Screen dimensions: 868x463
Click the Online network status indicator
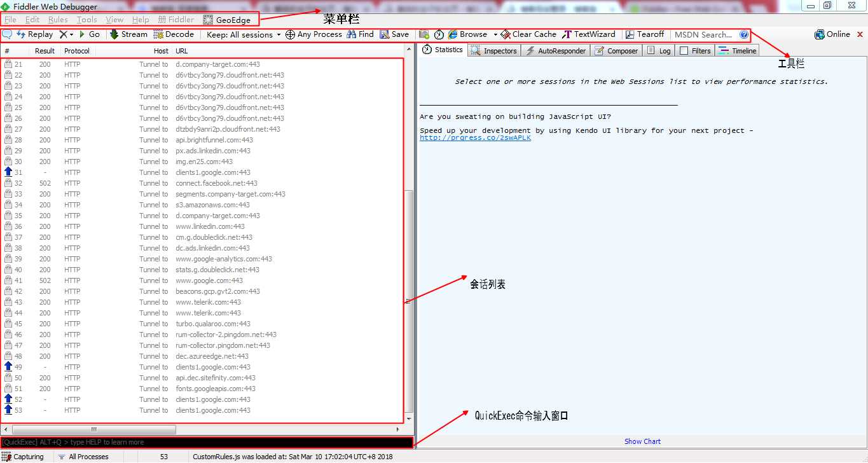pyautogui.click(x=832, y=34)
